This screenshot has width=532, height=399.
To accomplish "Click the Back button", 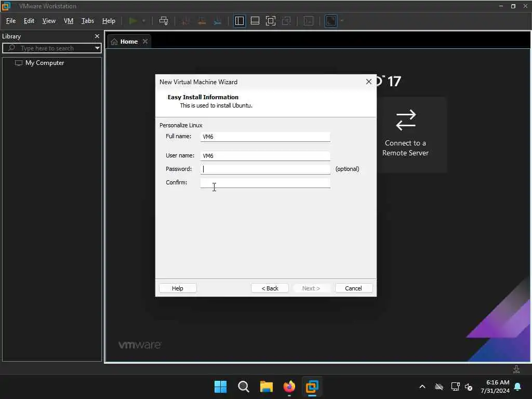I will click(x=270, y=288).
